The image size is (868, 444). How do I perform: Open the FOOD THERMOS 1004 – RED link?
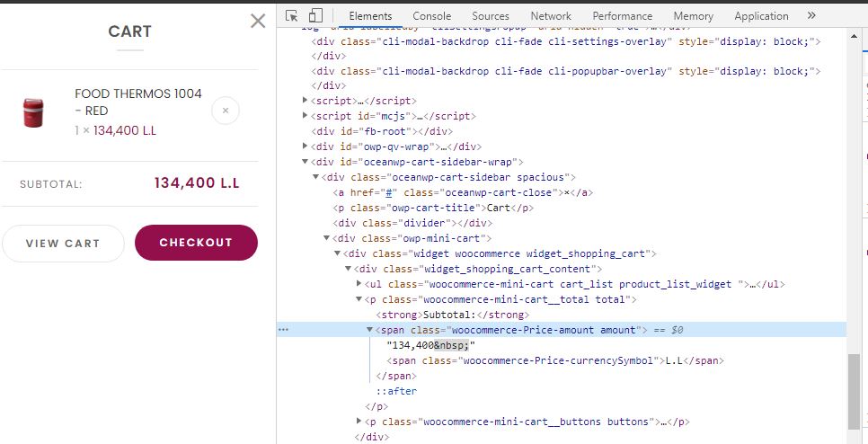coord(138,102)
